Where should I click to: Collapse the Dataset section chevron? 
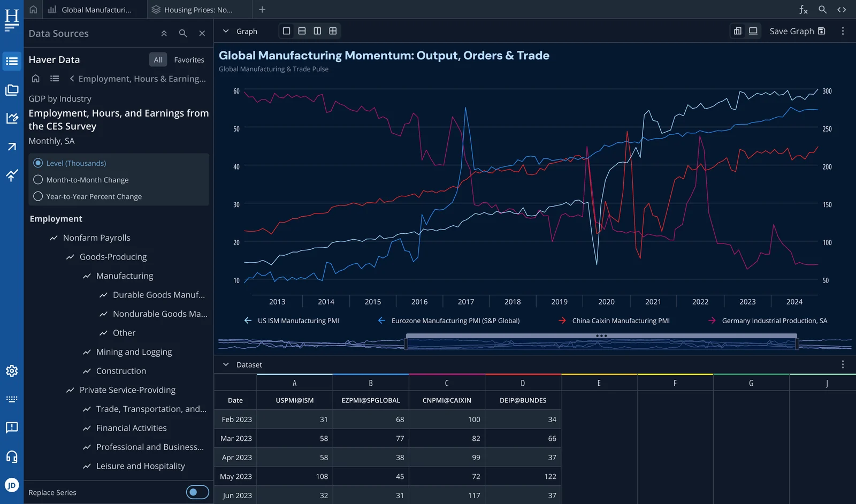coord(226,364)
